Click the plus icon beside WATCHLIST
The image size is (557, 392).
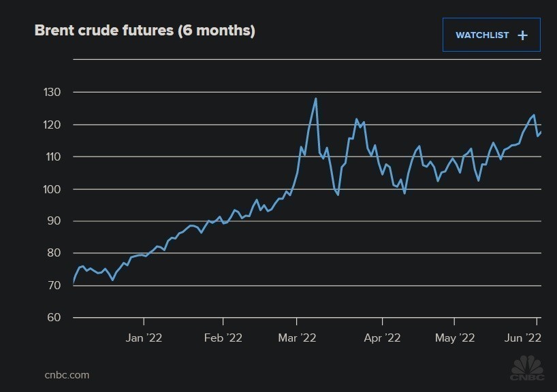[522, 35]
